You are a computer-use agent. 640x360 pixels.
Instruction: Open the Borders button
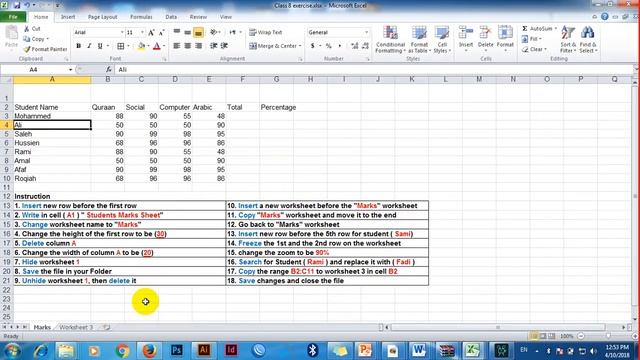(121, 46)
